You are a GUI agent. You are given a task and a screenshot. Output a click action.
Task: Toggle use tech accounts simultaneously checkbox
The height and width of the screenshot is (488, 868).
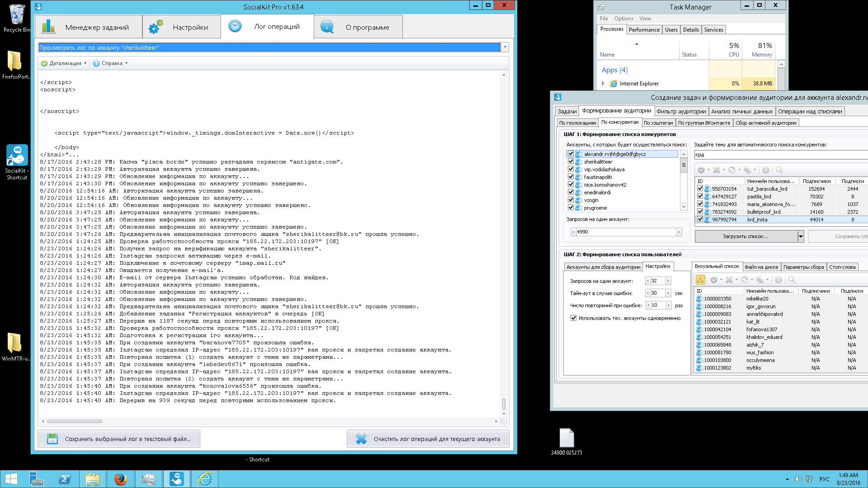[x=573, y=318]
